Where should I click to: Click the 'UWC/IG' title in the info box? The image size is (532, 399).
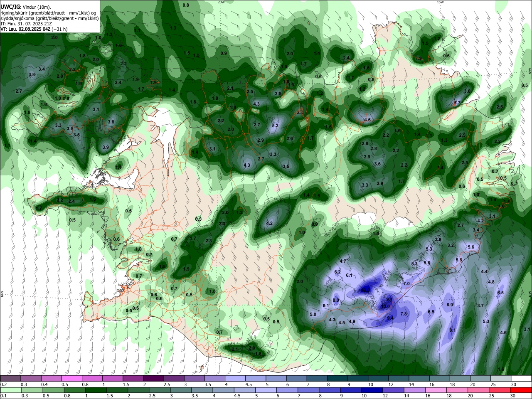pyautogui.click(x=10, y=7)
